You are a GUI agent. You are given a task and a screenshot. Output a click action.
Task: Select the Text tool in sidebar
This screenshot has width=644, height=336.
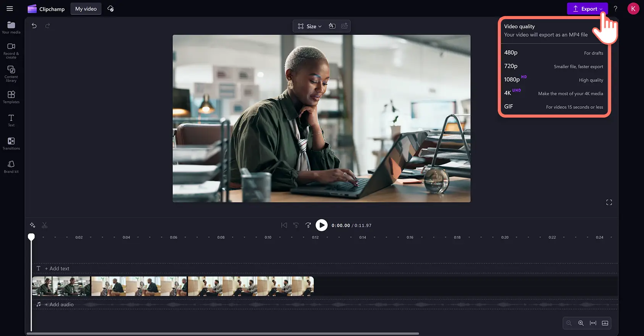click(11, 120)
